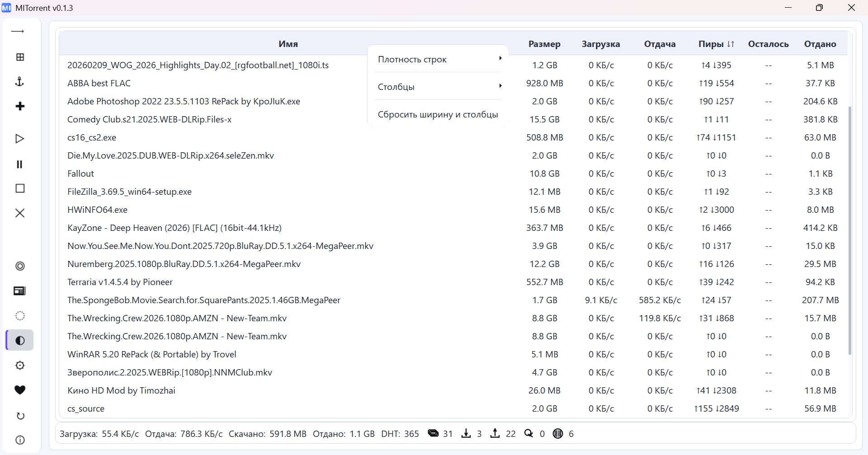This screenshot has height=455, width=868.
Task: Select the ABBA best FLAC torrent row
Action: [x=99, y=83]
